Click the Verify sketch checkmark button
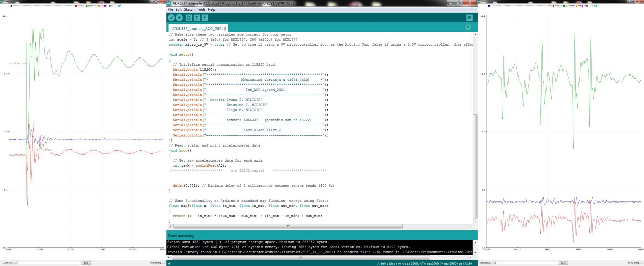The image size is (644, 266). [x=171, y=18]
